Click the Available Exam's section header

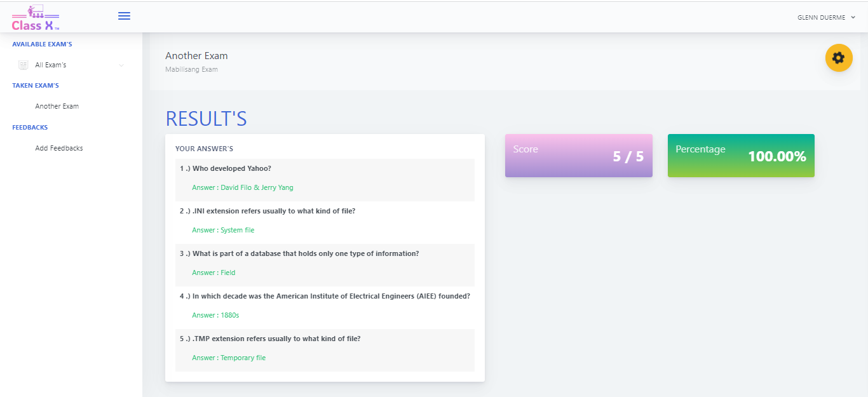tap(42, 44)
